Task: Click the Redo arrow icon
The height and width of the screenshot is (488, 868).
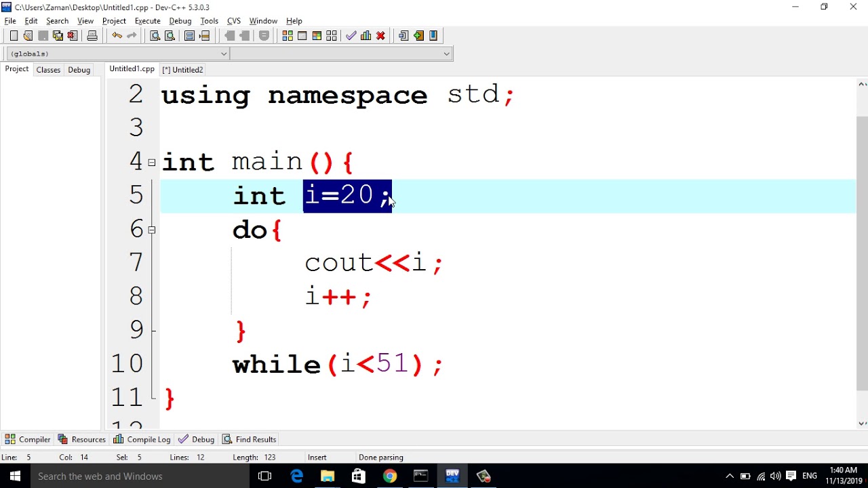Action: coord(132,36)
